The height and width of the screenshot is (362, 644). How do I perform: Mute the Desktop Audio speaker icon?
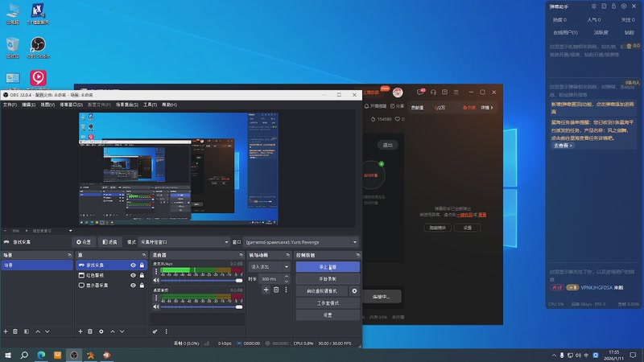[156, 307]
